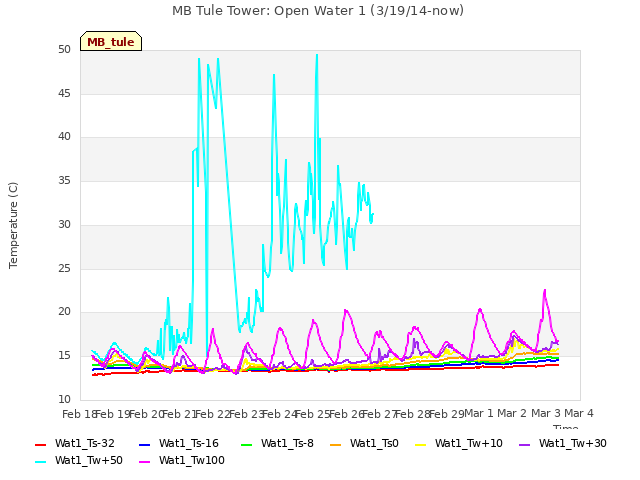
Task: Click the 50 y-axis tick label
Action: pos(64,50)
